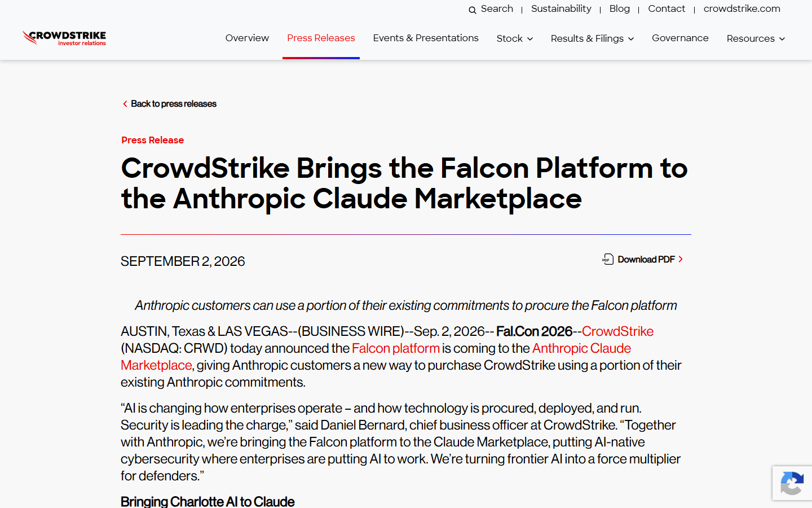
Task: Click the arrow beside Download PDF
Action: (681, 259)
